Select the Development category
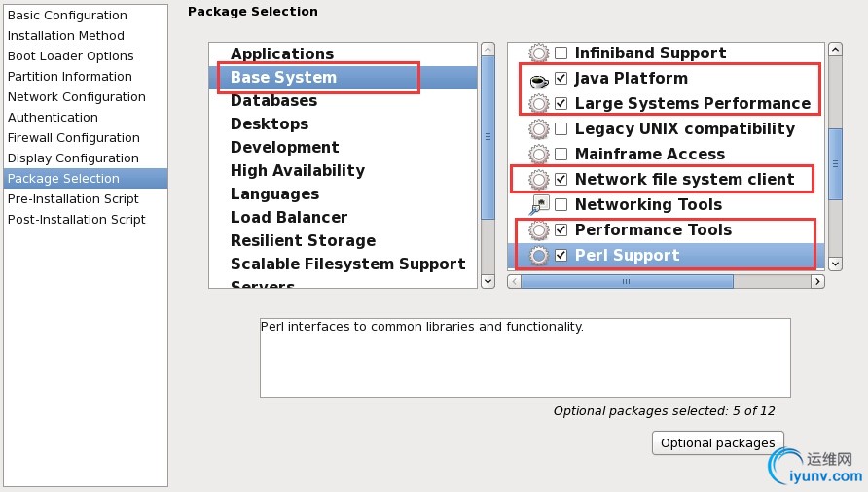Viewport: 868px width, 492px height. point(343,147)
